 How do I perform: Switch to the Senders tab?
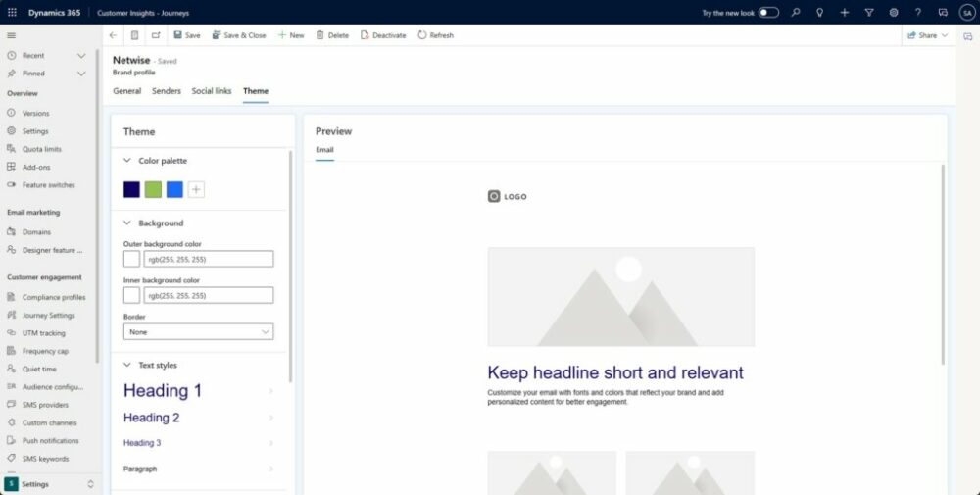(167, 91)
